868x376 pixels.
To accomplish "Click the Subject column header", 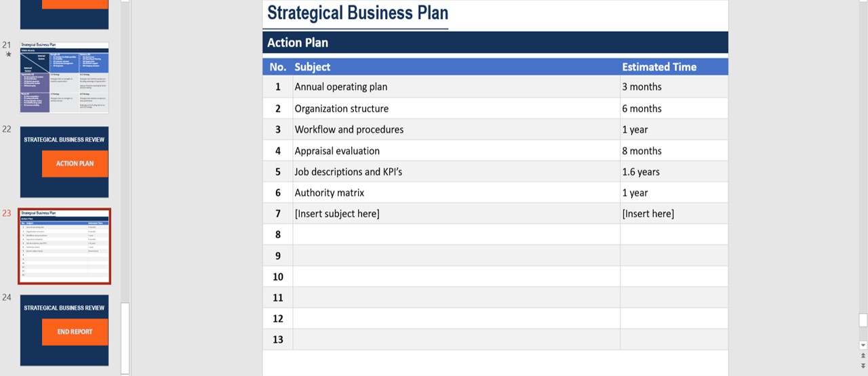I will (x=313, y=67).
